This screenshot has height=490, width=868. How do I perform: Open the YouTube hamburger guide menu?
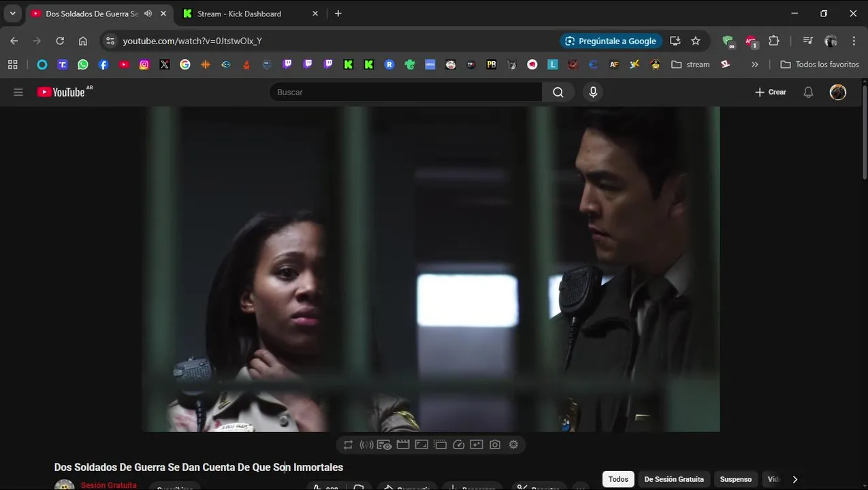(x=18, y=93)
